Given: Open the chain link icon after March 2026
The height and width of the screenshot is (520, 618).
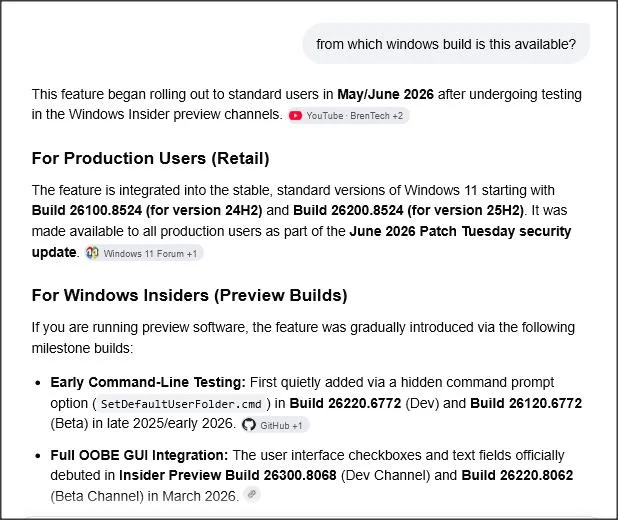Looking at the screenshot, I should pos(252,494).
